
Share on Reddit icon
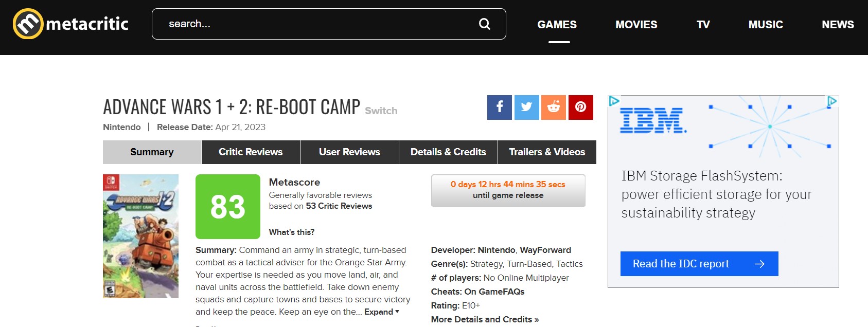tap(554, 107)
